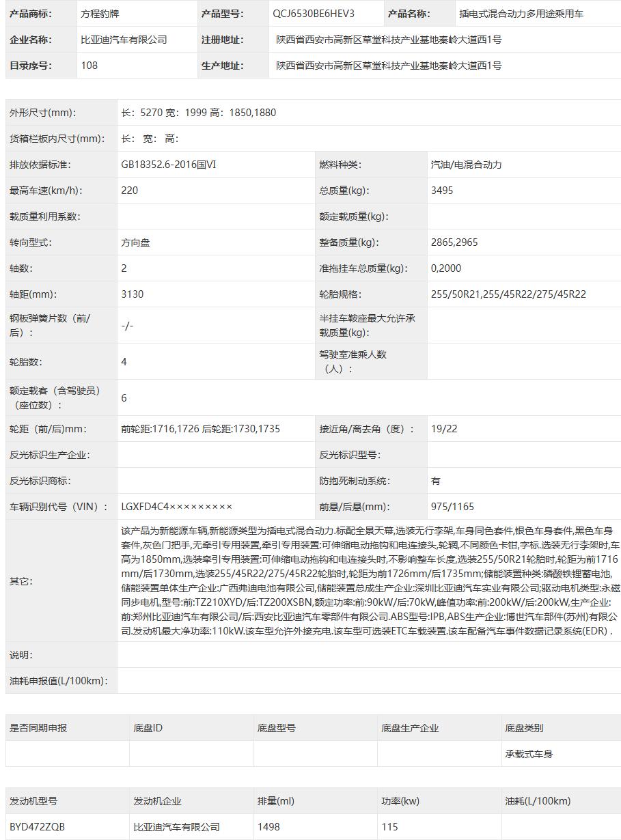
Task: Click the 产品商标 label
Action: pos(30,14)
